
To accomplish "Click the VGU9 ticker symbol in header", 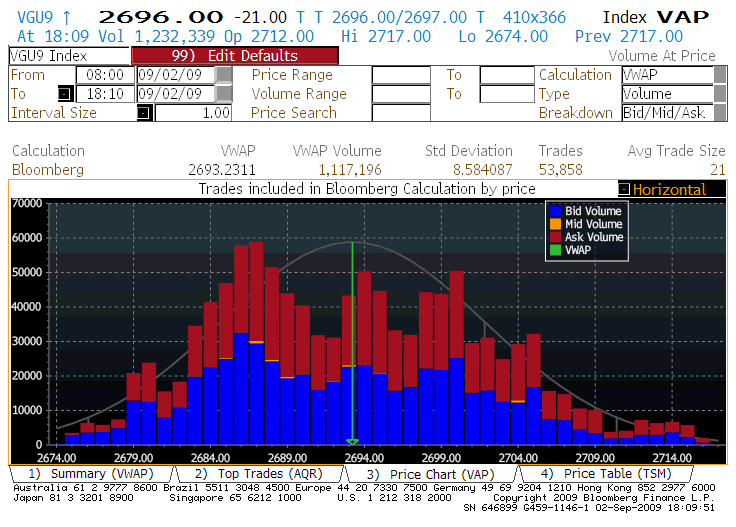I will (35, 17).
